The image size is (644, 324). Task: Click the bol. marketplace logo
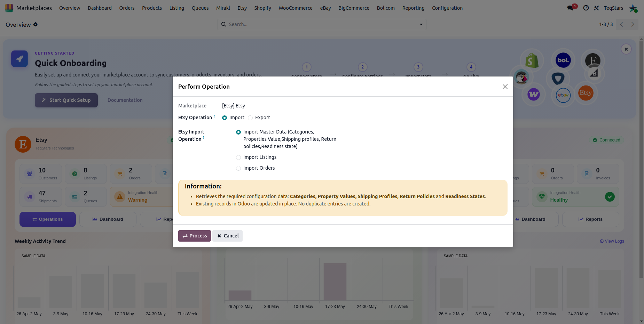[x=563, y=60]
